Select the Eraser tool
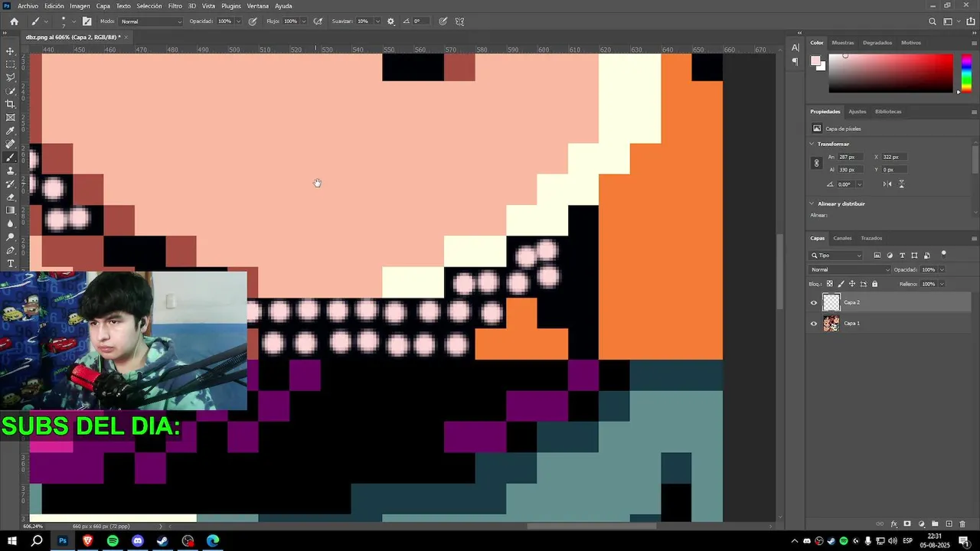 click(10, 197)
